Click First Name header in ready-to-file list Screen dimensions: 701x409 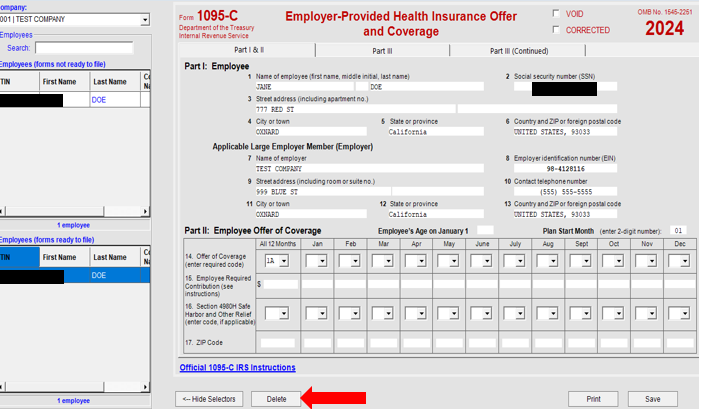[64, 257]
